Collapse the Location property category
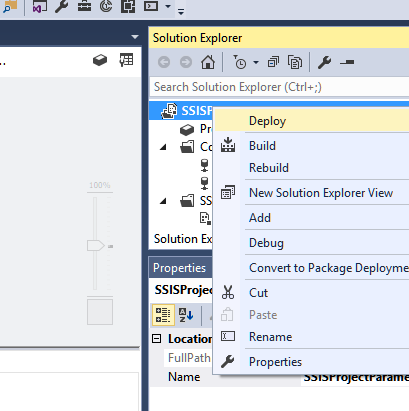Screen dimensions: 409x411 156,339
